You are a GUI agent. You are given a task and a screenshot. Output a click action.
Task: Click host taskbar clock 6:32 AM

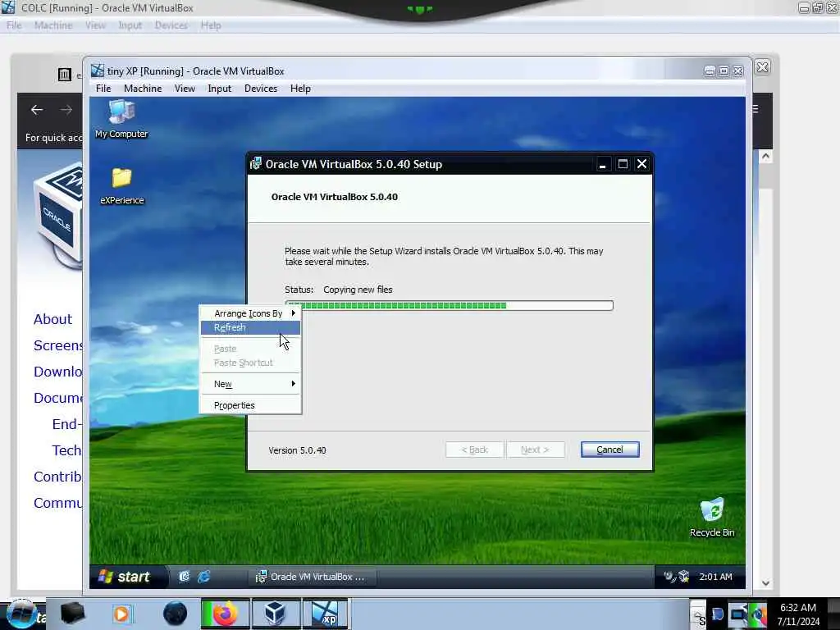point(798,614)
